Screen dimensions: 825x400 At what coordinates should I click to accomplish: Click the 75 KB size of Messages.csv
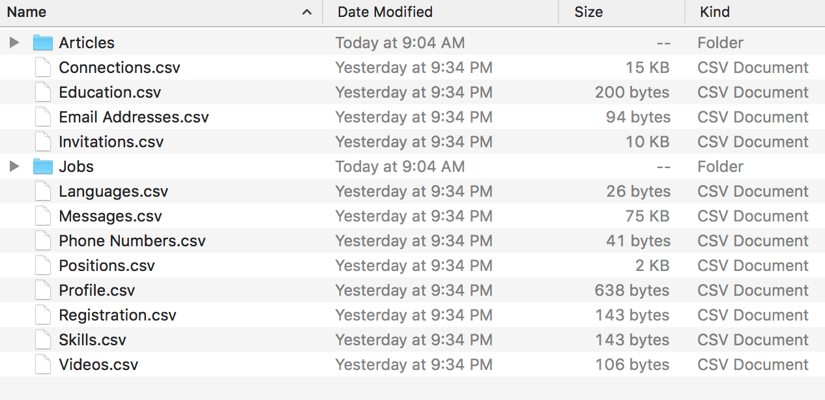pos(647,216)
